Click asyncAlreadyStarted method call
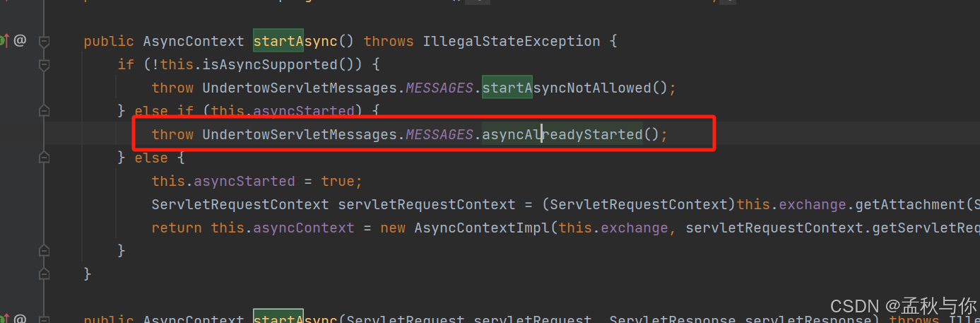 point(562,134)
